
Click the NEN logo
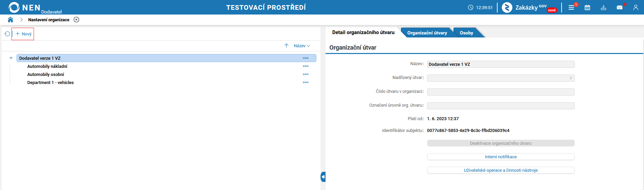tap(24, 7)
